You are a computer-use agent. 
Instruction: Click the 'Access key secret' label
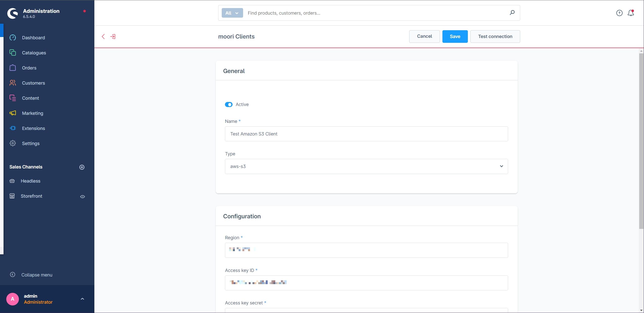(244, 303)
